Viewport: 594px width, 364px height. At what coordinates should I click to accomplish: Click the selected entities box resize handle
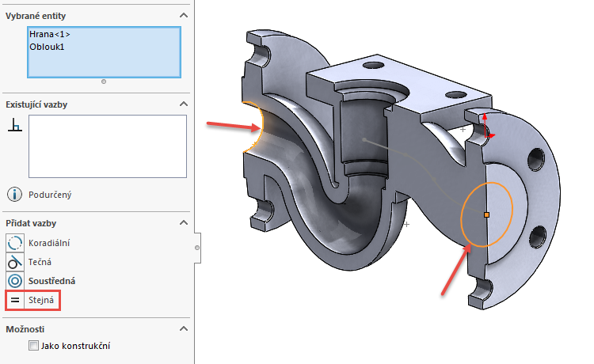coord(104,82)
